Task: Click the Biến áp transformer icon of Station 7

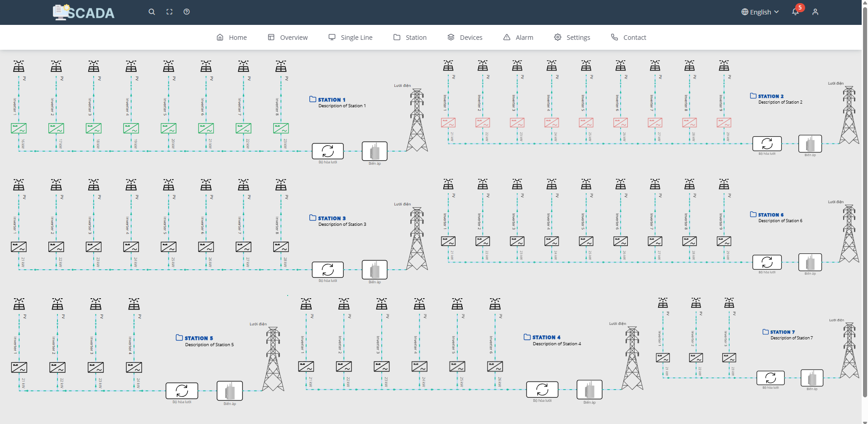Action: pos(812,379)
